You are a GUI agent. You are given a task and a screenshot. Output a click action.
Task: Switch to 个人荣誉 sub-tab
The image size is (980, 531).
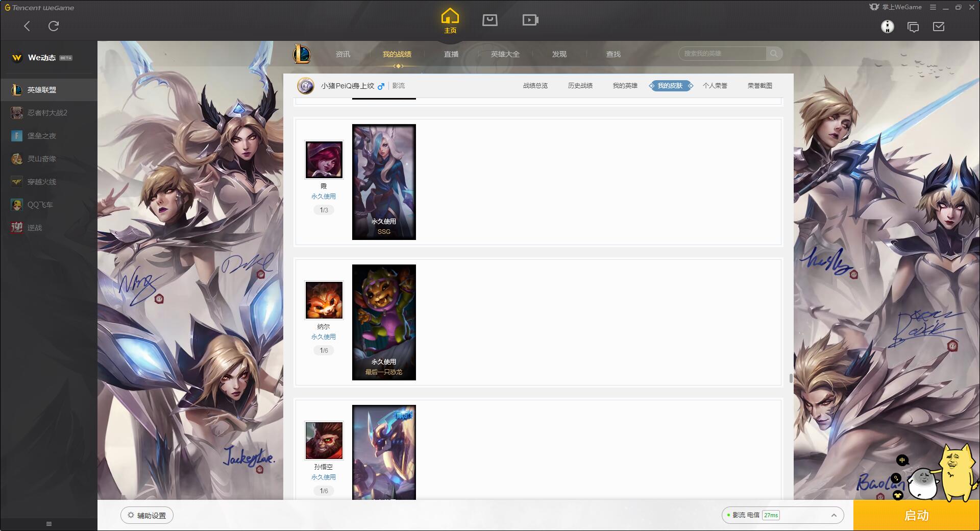(715, 86)
